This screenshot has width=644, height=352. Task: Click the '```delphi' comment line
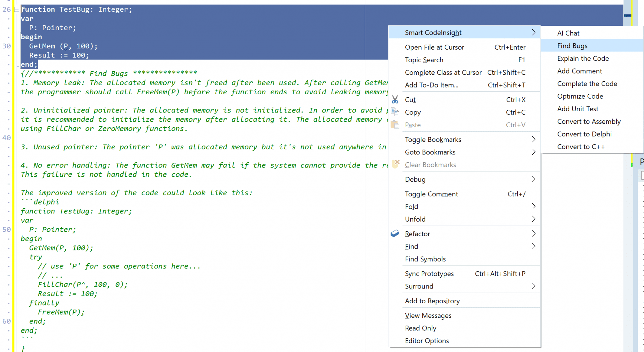(40, 202)
